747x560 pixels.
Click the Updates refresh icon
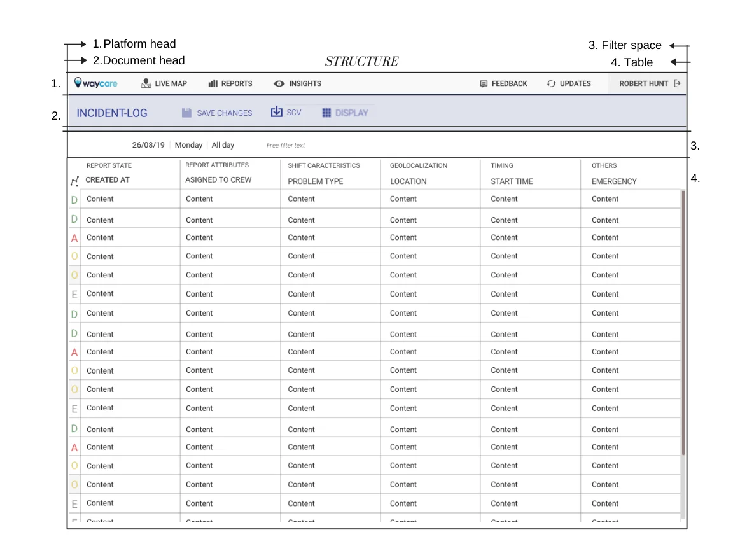[551, 83]
